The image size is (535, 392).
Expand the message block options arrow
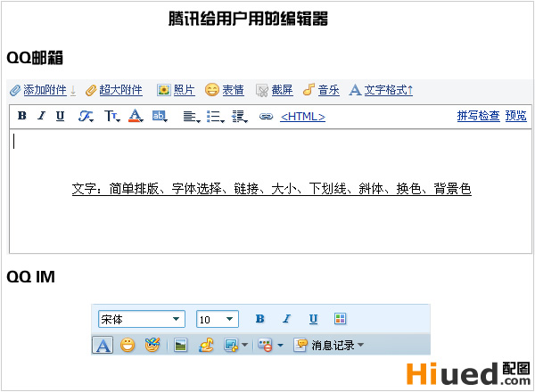[x=280, y=346]
